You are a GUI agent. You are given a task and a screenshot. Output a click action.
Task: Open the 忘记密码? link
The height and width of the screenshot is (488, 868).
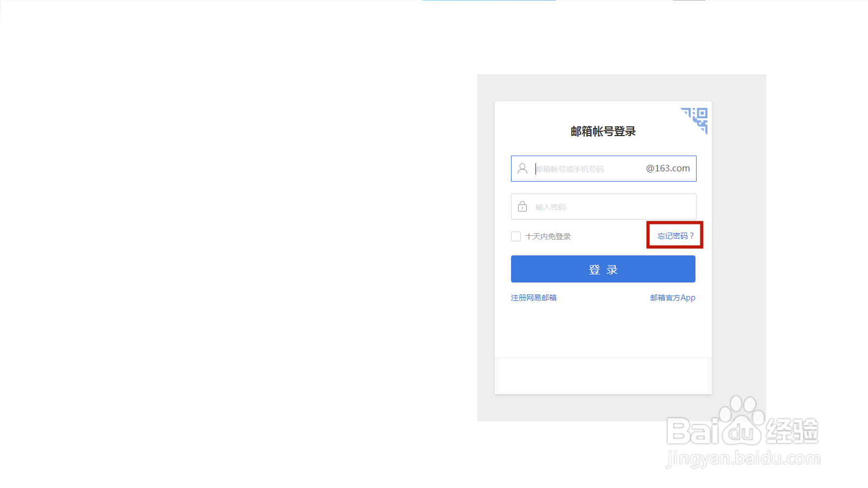click(675, 236)
